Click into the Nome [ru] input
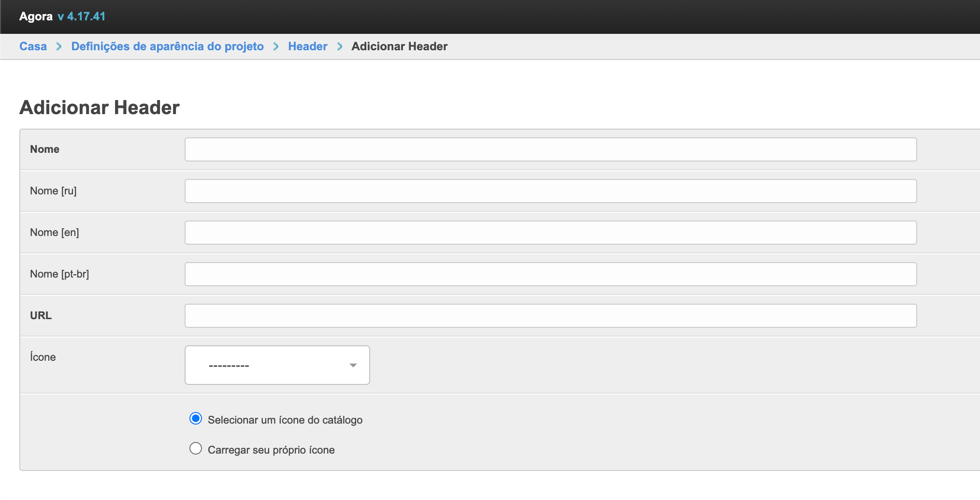 (550, 191)
